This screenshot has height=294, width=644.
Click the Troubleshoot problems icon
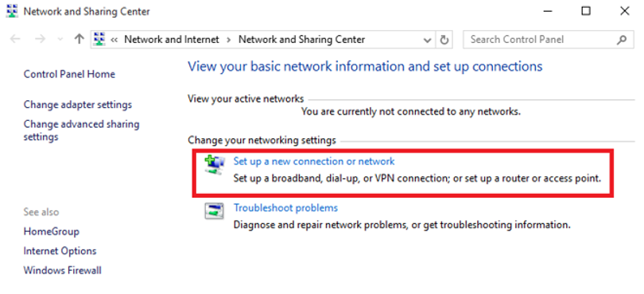tap(214, 211)
